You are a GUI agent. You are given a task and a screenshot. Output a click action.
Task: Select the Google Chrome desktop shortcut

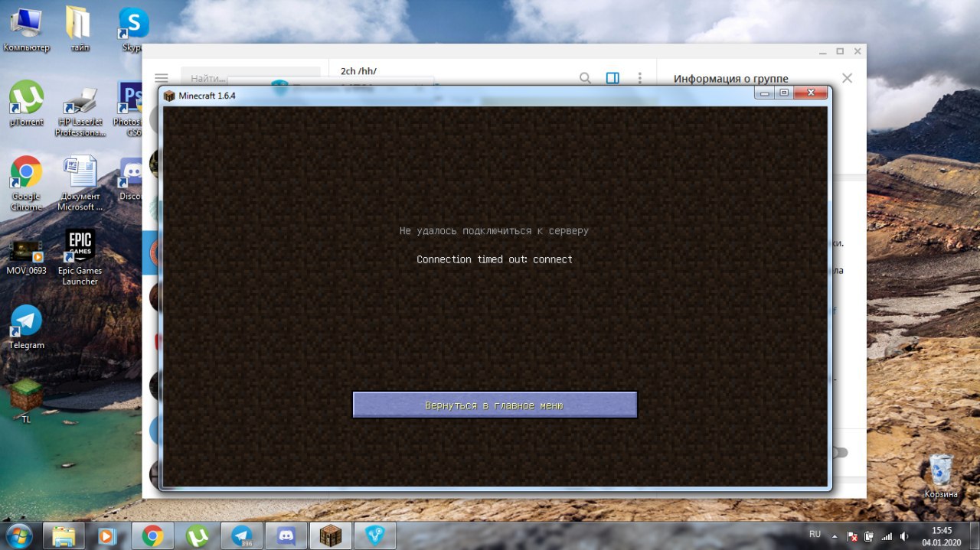point(26,184)
